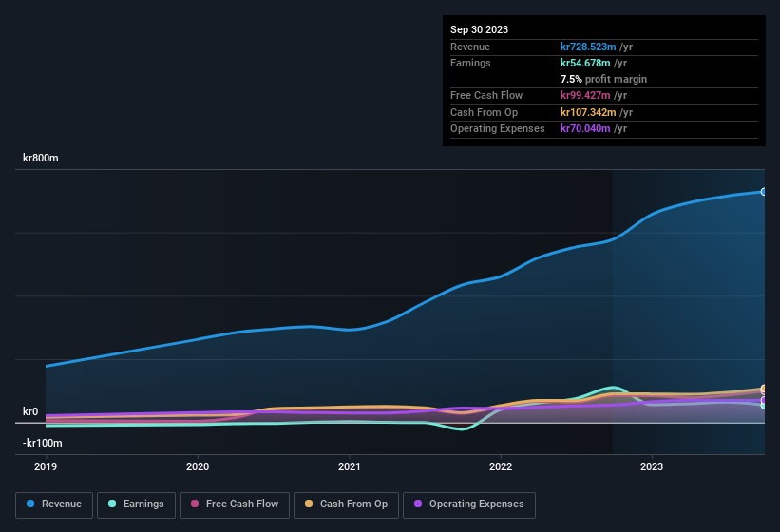Click the Earnings label in the tooltip

click(470, 63)
